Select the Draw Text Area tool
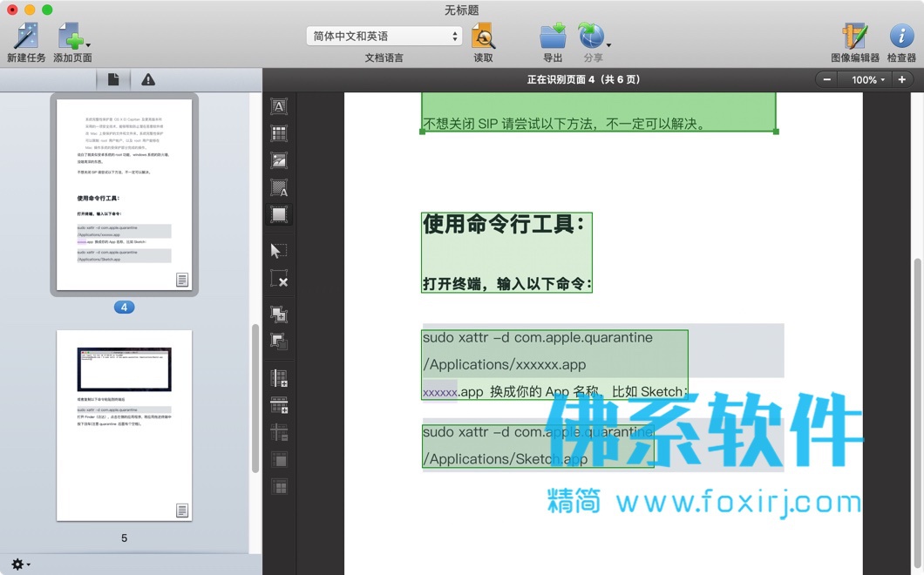 pyautogui.click(x=279, y=106)
